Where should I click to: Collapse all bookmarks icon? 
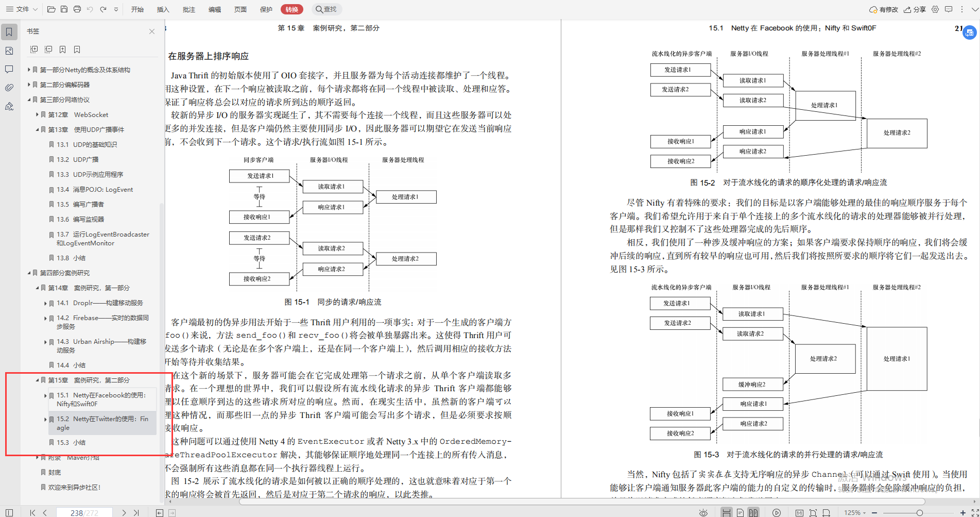point(48,49)
